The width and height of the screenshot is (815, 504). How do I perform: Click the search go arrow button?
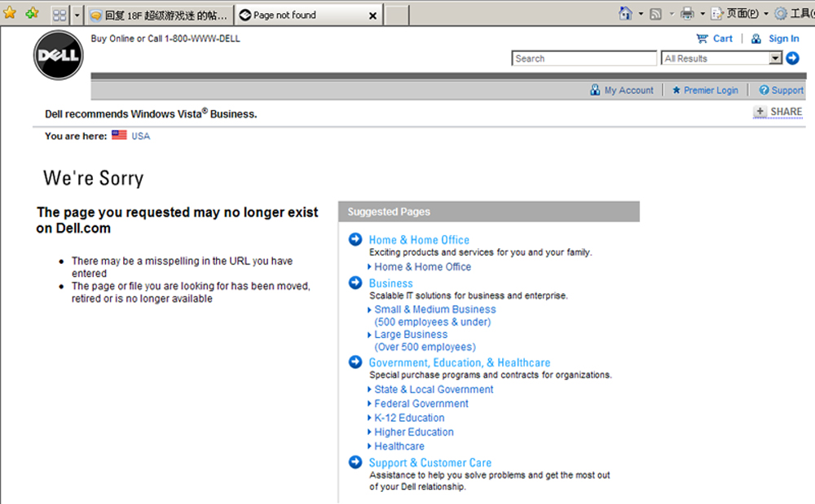coord(792,58)
